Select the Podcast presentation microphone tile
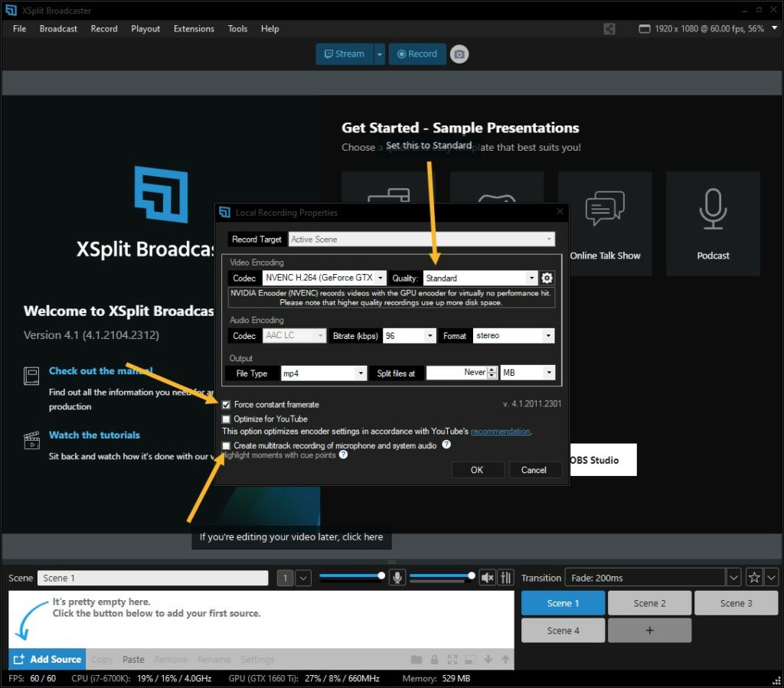This screenshot has width=784, height=688. pyautogui.click(x=713, y=223)
